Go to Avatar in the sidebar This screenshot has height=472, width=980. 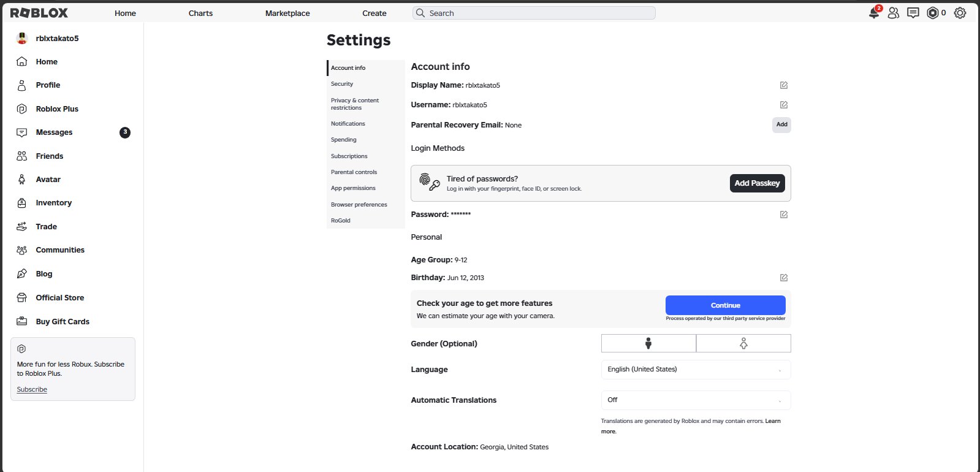tap(48, 180)
